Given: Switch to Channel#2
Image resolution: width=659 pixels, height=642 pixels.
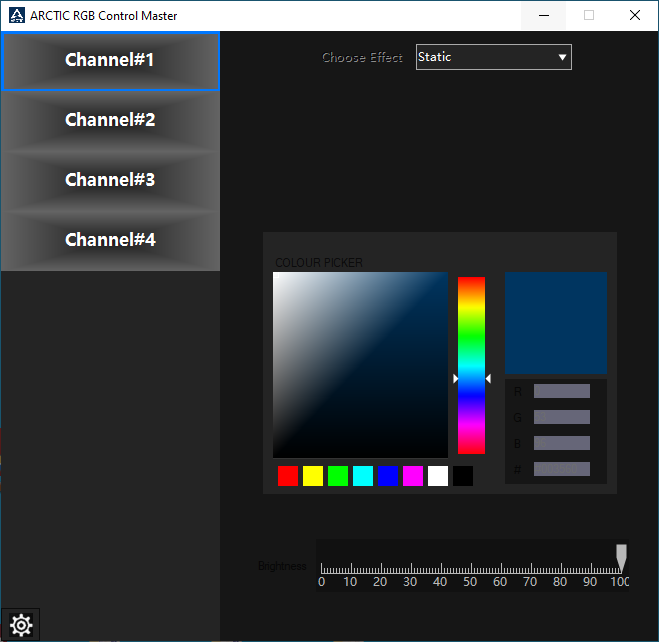Looking at the screenshot, I should point(110,120).
